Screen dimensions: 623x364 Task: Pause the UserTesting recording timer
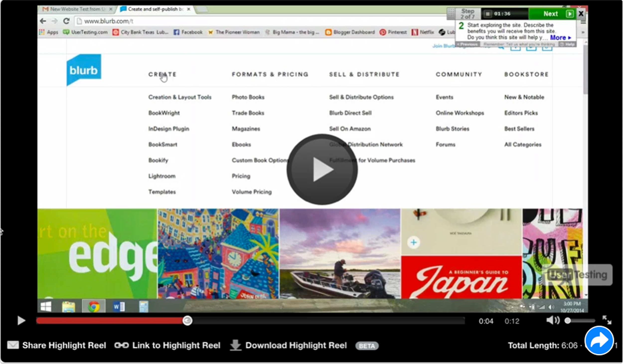(x=488, y=14)
